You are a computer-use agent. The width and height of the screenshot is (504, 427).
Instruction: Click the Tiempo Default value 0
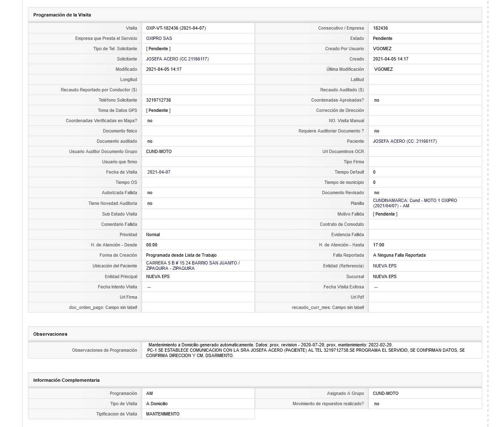[x=374, y=172]
